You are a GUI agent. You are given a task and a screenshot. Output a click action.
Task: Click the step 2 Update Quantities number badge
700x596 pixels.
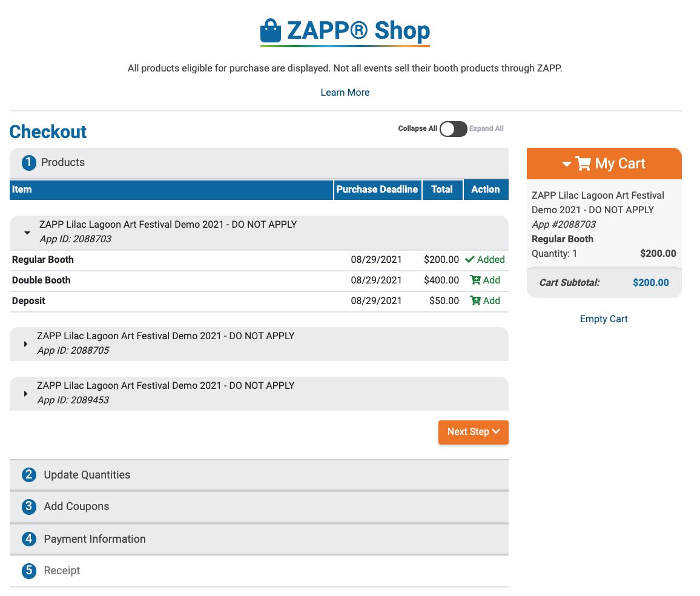[29, 475]
